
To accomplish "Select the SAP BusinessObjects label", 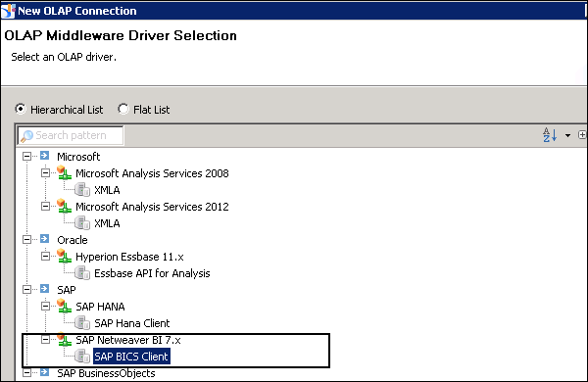I will coord(106,373).
